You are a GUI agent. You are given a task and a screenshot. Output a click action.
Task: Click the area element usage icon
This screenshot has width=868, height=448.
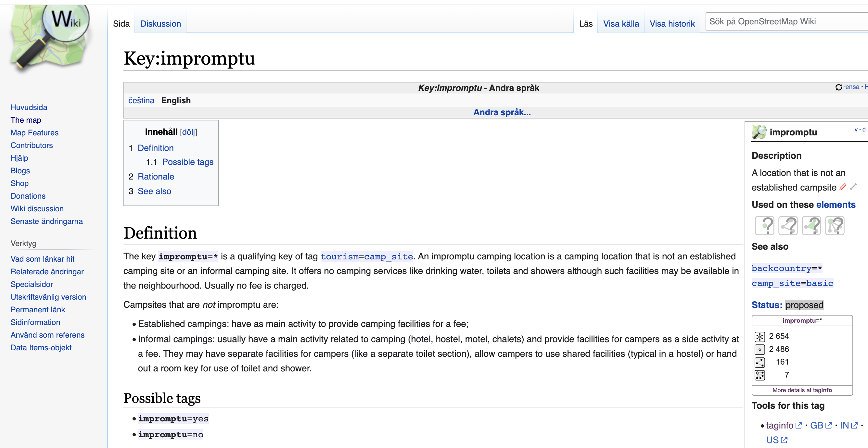811,225
